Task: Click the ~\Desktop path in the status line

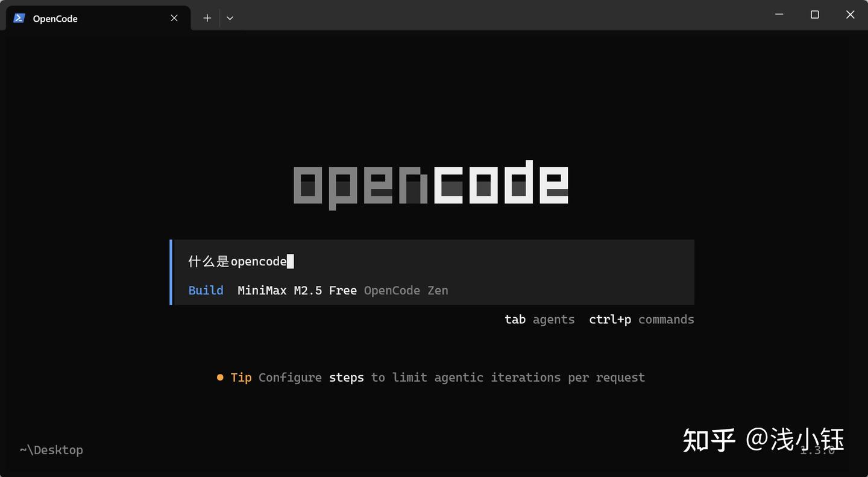Action: (x=51, y=450)
